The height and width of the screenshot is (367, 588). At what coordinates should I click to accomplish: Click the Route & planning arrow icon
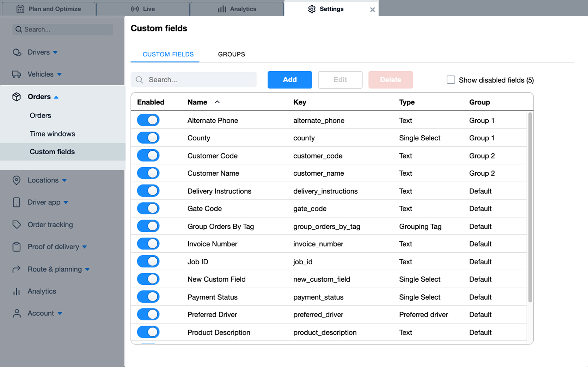[x=16, y=269]
